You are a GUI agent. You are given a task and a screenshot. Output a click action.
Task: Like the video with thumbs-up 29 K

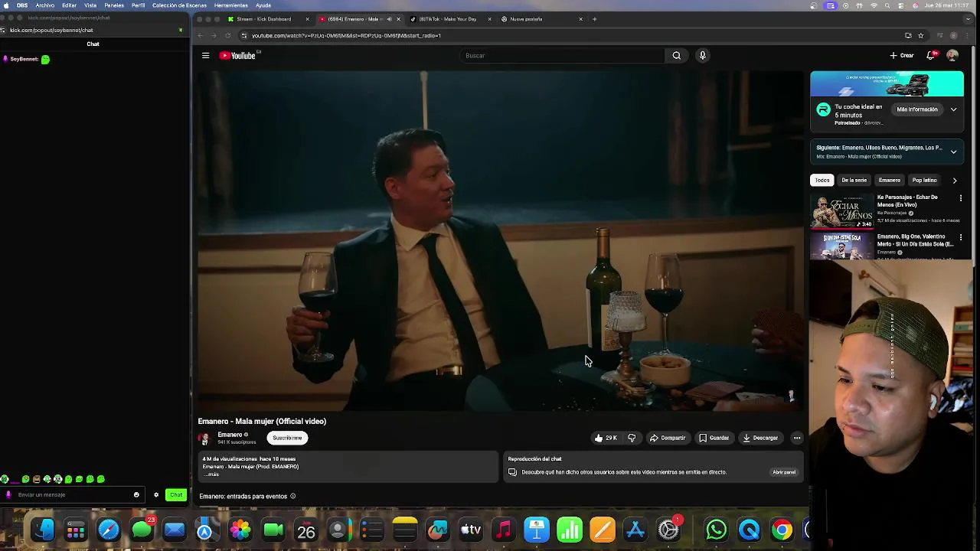click(x=605, y=438)
